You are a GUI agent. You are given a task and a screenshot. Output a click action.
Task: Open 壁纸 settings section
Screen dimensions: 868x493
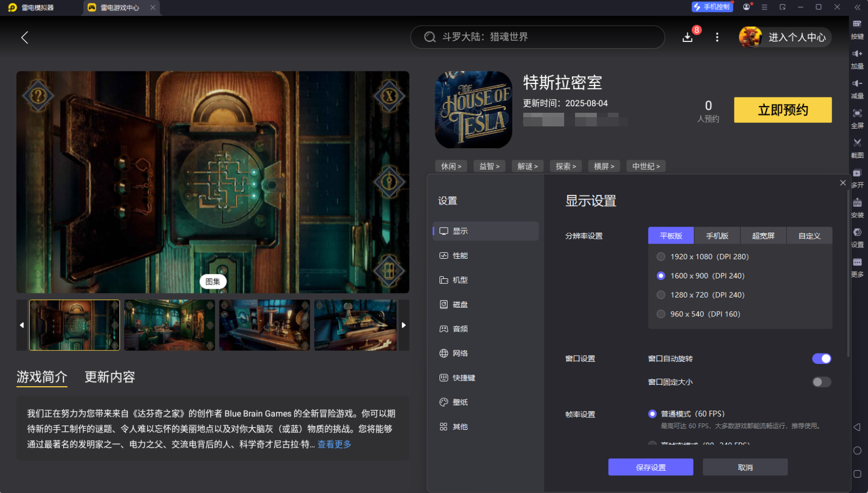486,402
